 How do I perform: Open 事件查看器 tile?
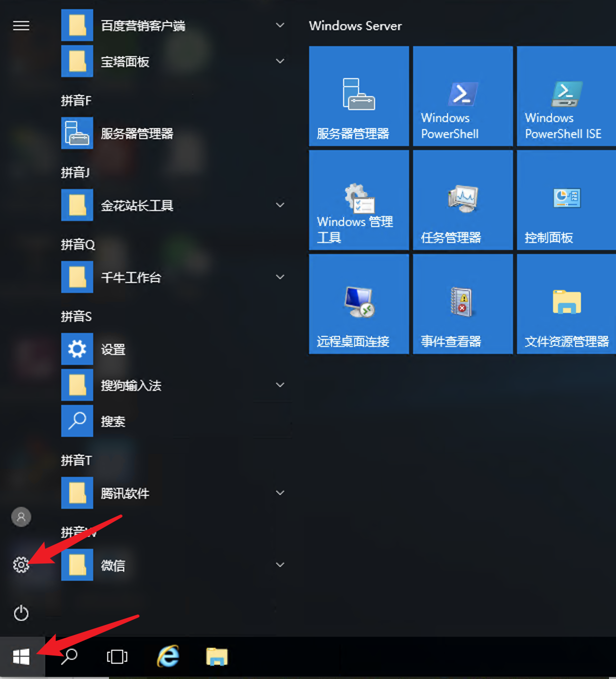pyautogui.click(x=462, y=304)
